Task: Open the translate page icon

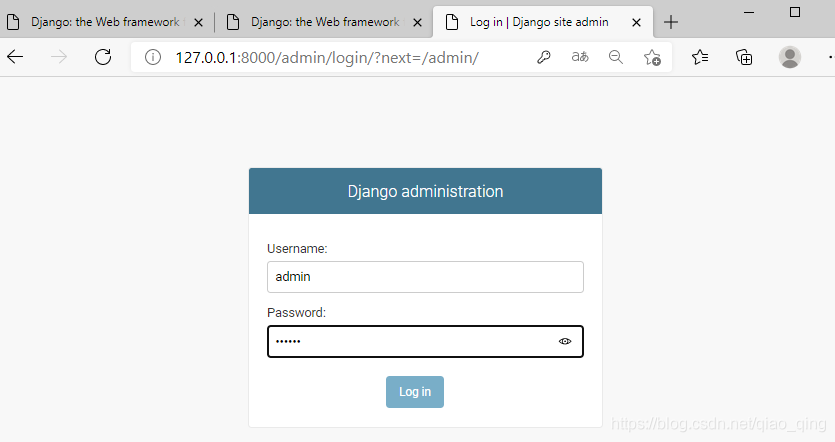Action: point(580,56)
